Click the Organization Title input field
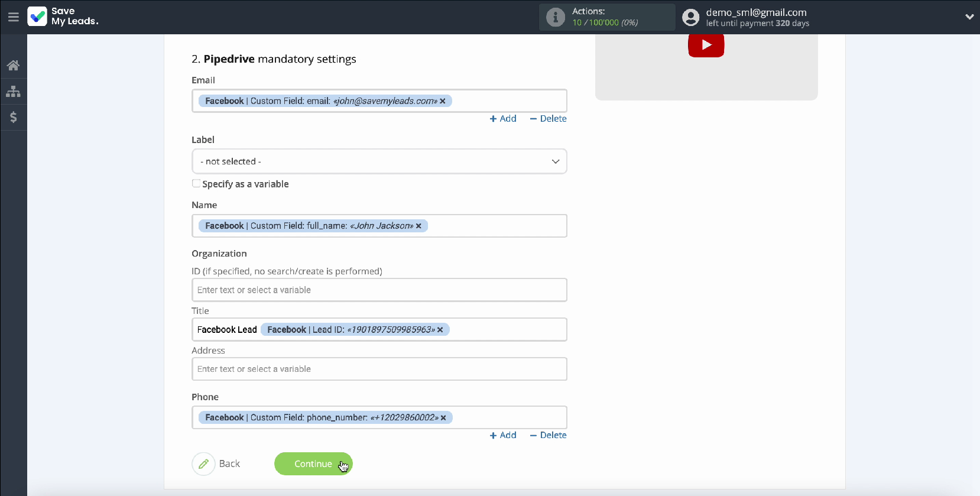This screenshot has width=980, height=496. pyautogui.click(x=379, y=330)
